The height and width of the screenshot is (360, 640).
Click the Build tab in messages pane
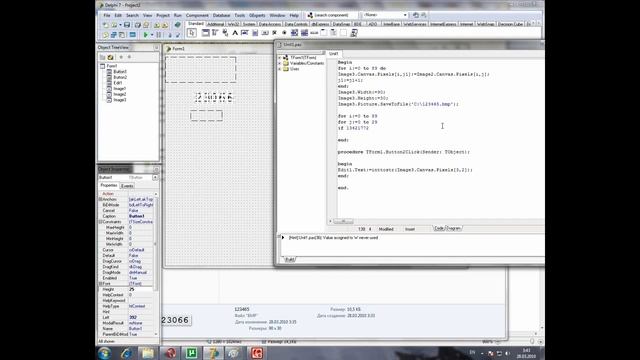coord(289,260)
